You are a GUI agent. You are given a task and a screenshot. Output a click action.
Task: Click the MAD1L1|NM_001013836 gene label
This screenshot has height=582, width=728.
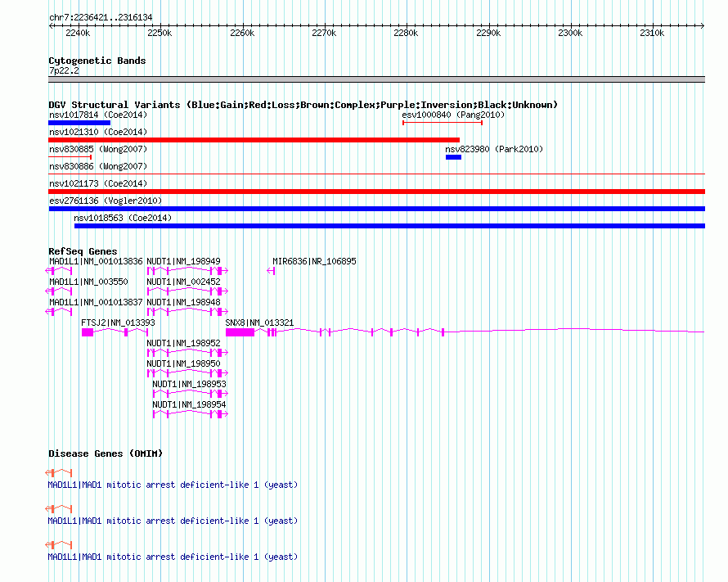(96, 261)
